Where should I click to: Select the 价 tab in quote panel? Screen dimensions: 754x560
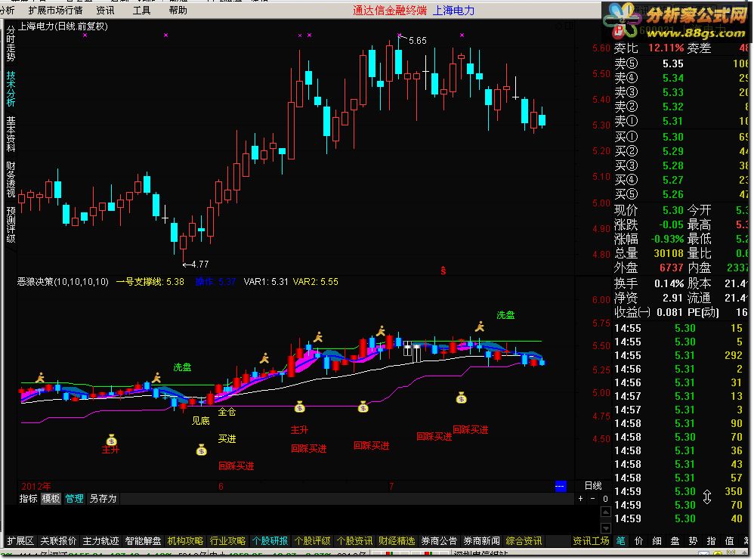(x=639, y=541)
